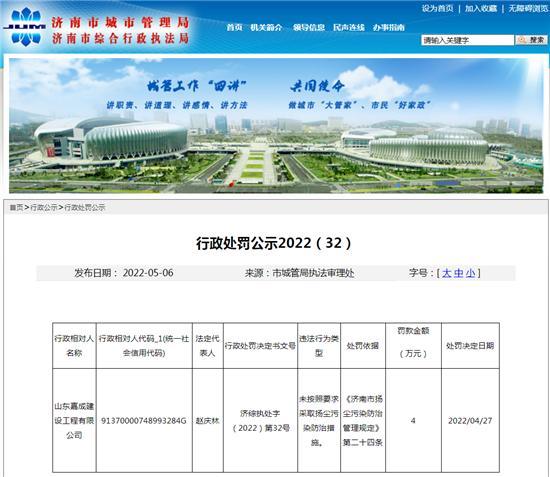
Task: Click the publish date 2022-05-06
Action: tap(148, 273)
